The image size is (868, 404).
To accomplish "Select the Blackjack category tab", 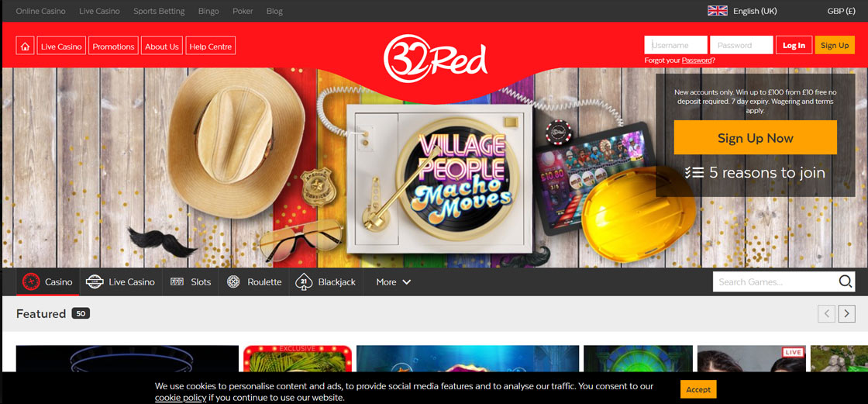I will tap(326, 282).
